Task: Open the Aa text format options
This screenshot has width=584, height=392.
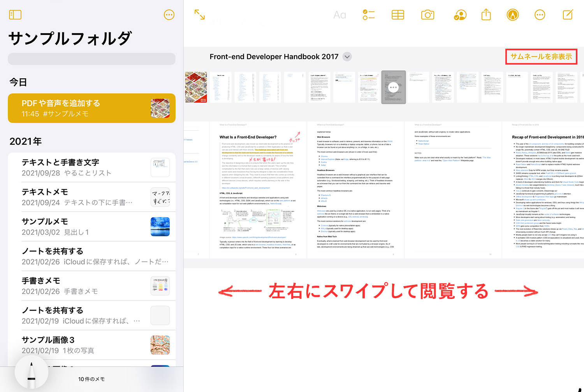Action: [x=339, y=15]
